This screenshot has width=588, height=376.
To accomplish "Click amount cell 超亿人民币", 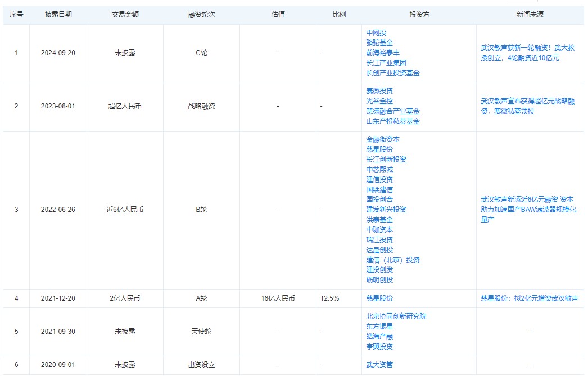I will (125, 106).
